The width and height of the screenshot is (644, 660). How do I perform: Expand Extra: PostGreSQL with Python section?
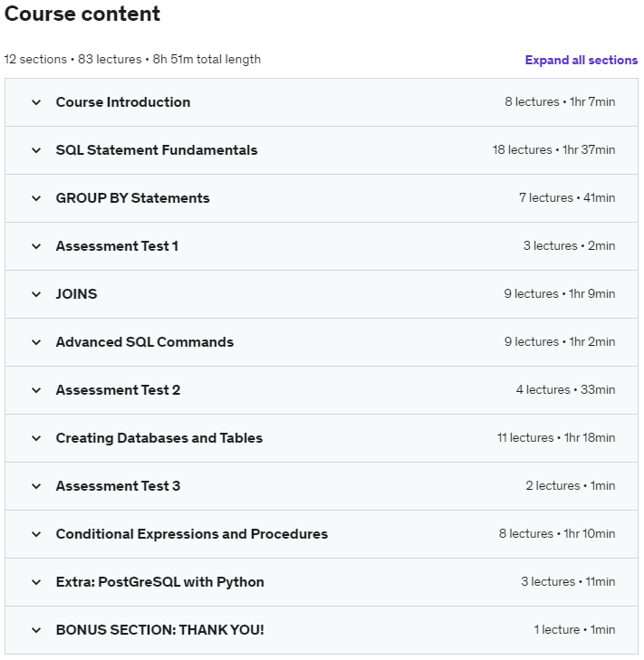click(x=36, y=582)
